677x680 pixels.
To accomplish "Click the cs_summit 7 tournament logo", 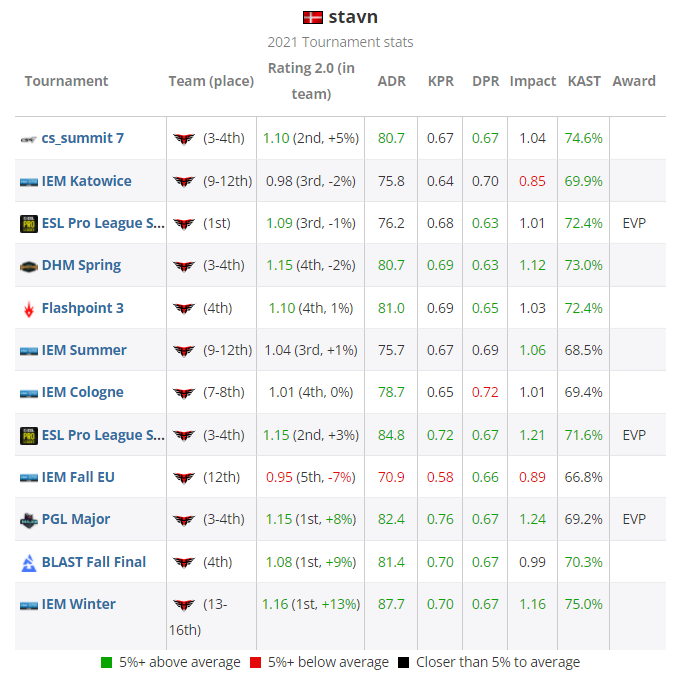I will pos(29,139).
